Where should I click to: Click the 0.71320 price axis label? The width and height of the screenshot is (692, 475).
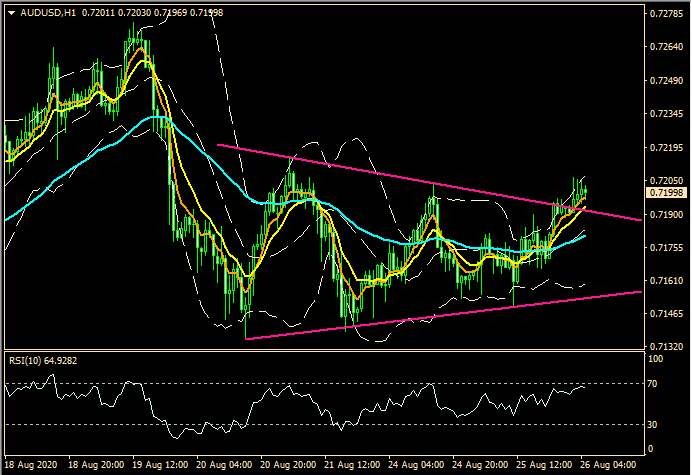pyautogui.click(x=665, y=347)
